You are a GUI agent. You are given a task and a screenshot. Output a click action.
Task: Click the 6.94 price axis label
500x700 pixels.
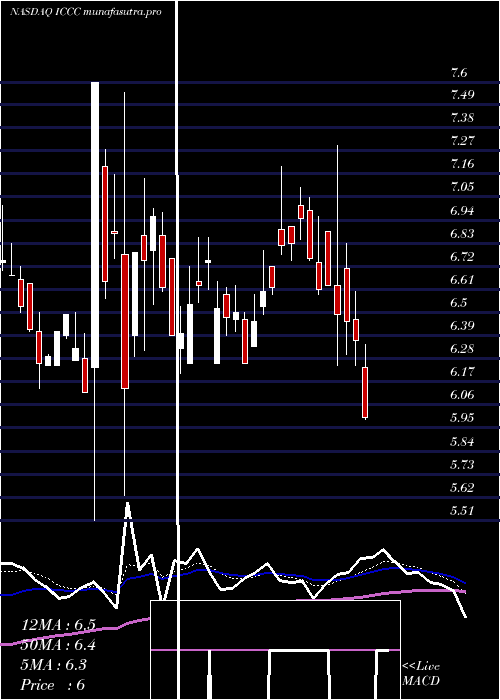462,210
